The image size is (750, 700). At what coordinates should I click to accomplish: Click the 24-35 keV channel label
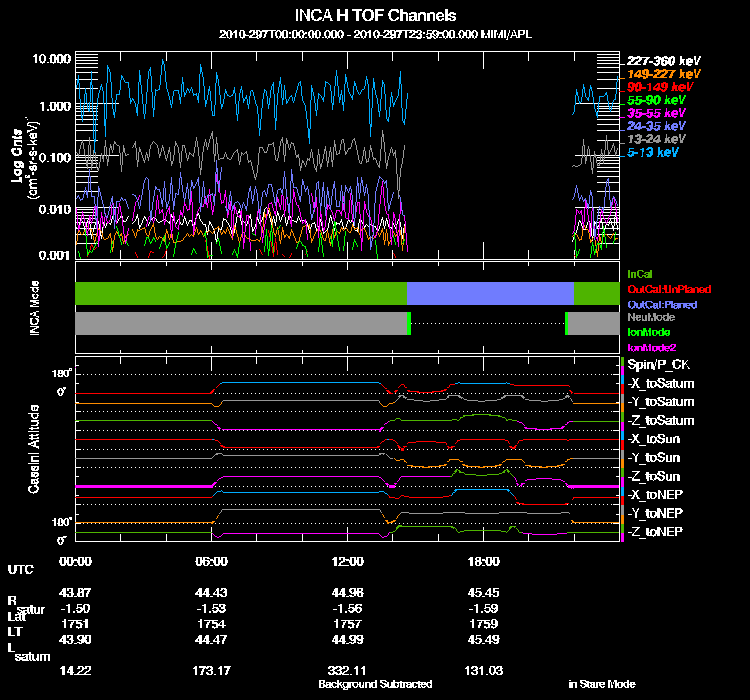pos(656,126)
